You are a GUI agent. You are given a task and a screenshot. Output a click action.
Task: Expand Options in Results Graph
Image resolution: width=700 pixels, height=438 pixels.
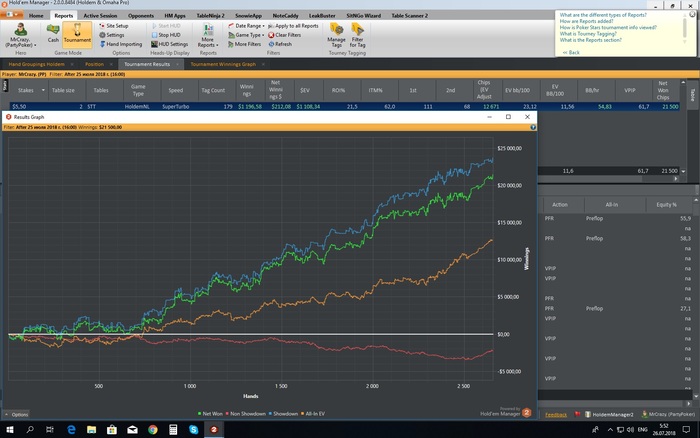click(x=17, y=414)
